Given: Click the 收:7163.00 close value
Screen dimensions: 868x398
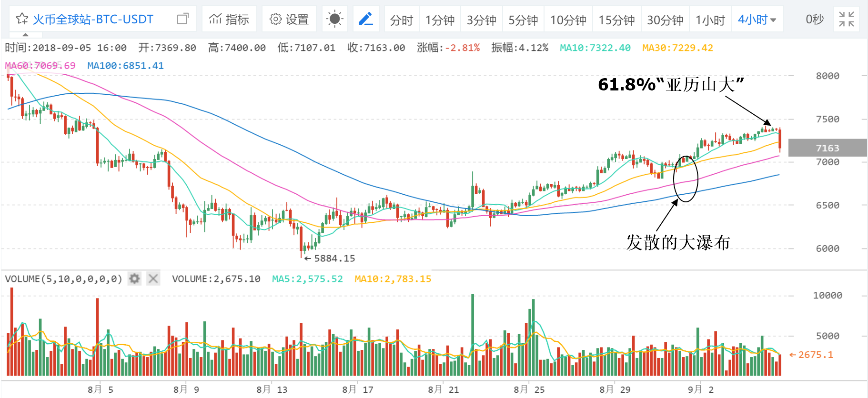Looking at the screenshot, I should pos(376,48).
